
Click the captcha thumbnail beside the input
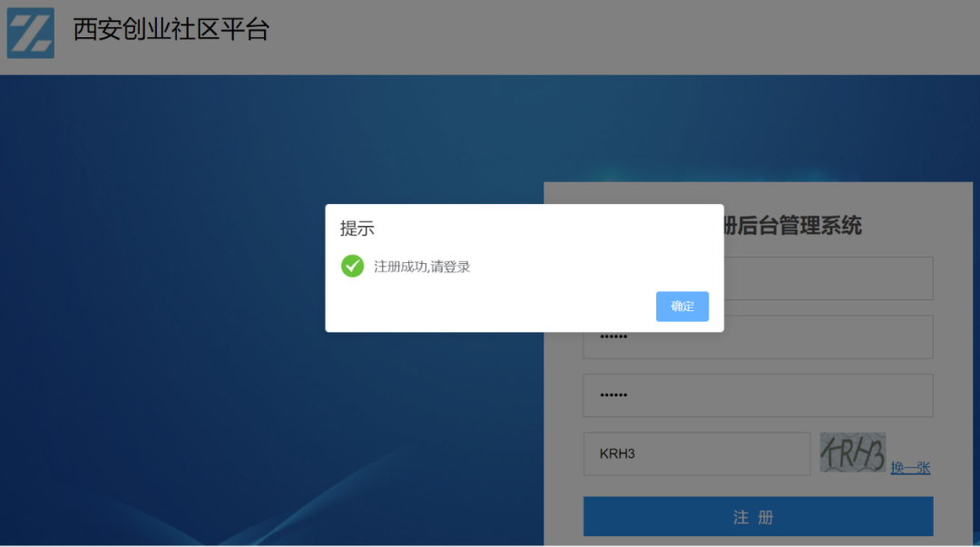coord(853,454)
